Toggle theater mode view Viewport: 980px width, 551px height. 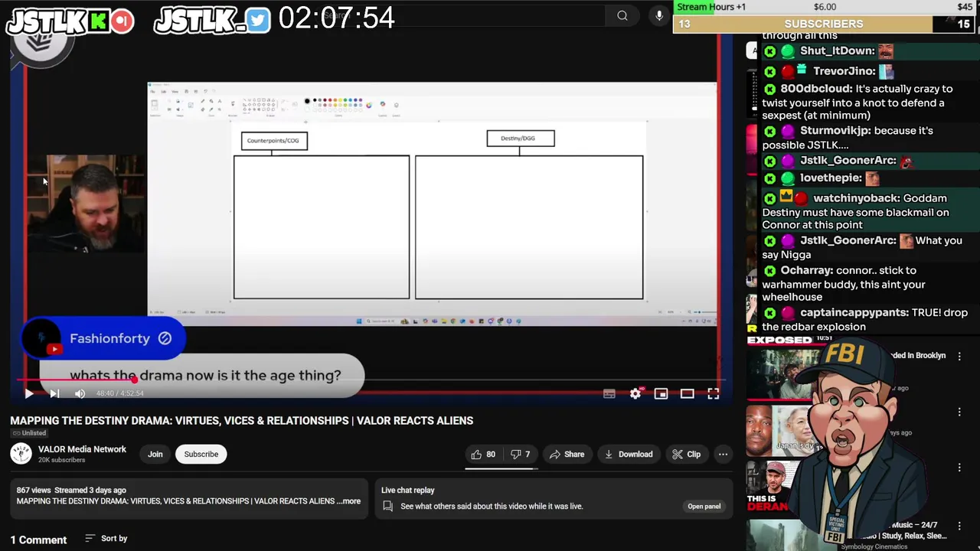point(688,393)
